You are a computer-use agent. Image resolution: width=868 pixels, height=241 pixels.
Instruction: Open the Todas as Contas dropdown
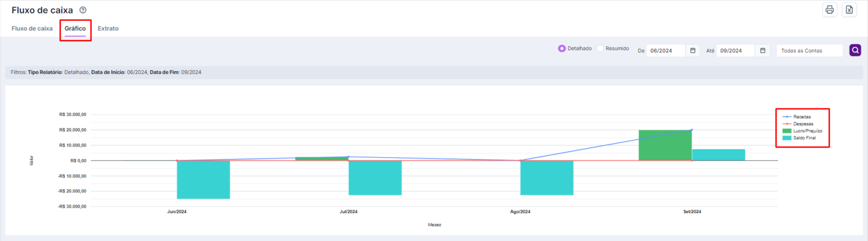tap(810, 50)
